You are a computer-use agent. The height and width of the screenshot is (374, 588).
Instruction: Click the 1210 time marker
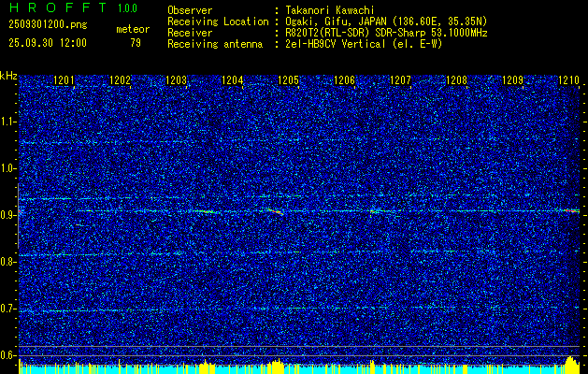click(569, 79)
